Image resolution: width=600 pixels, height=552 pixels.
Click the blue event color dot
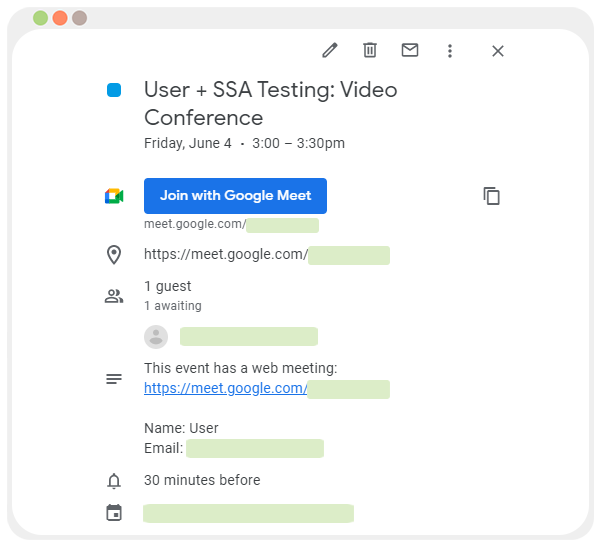point(114,90)
